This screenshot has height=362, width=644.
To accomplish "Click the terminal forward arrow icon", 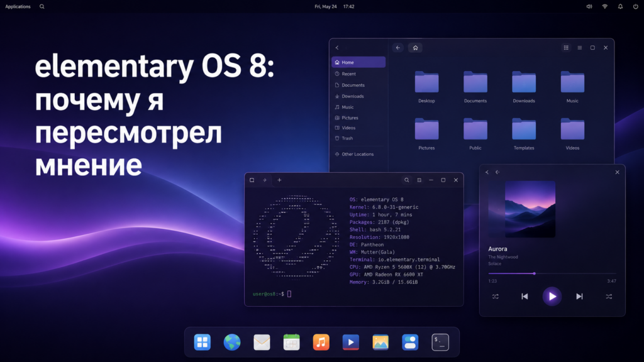I will tap(265, 180).
